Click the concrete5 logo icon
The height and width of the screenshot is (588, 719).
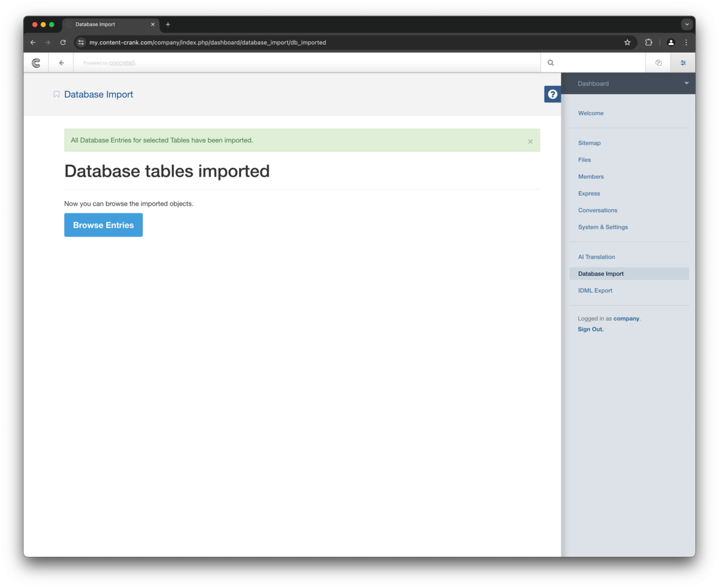(x=36, y=62)
